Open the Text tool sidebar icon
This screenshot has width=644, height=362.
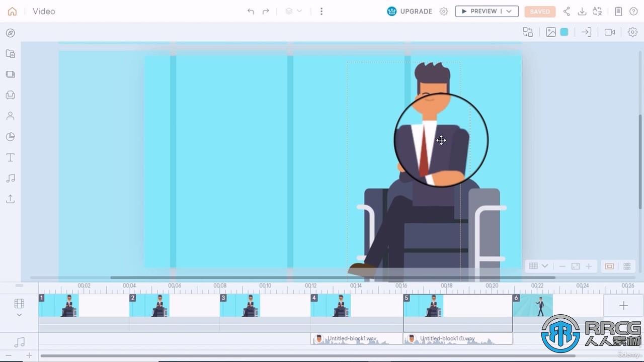tap(10, 157)
